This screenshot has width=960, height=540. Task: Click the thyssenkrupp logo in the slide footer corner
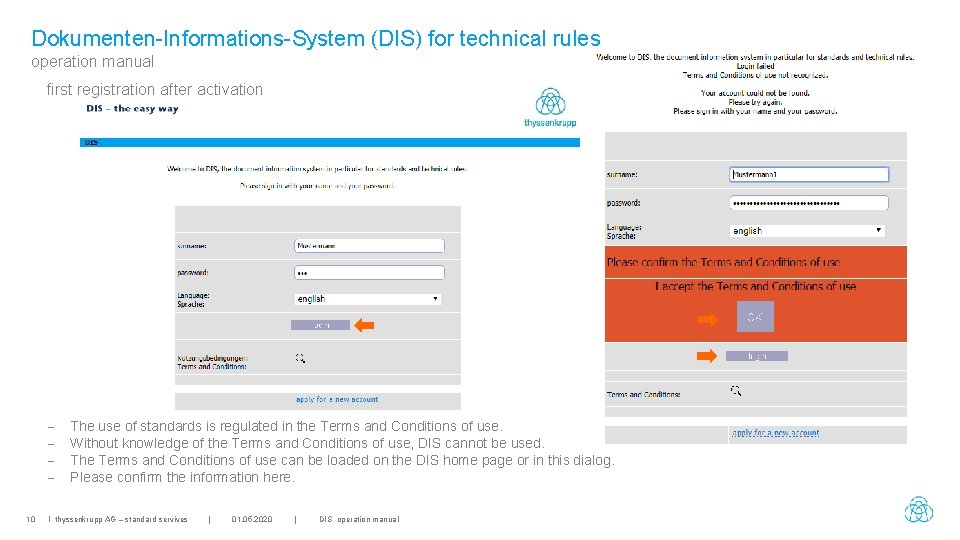918,509
